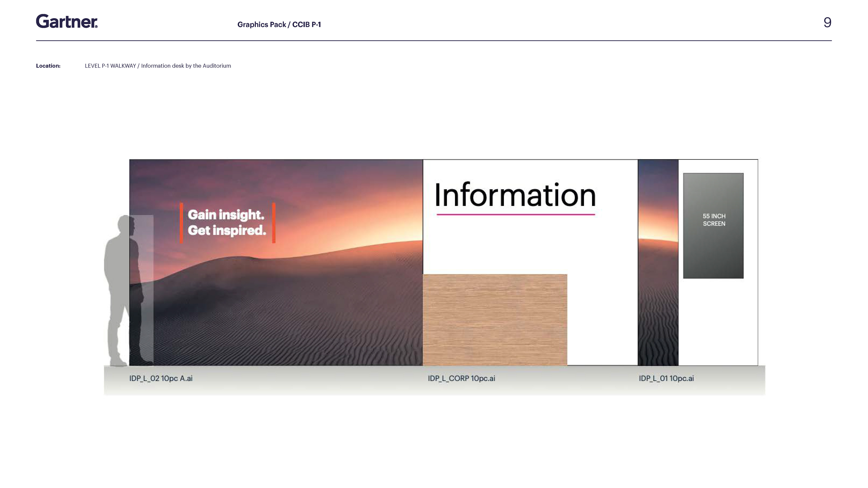
Task: Click the 'Graphics Pack / CCIB P-1' title
Action: 279,25
